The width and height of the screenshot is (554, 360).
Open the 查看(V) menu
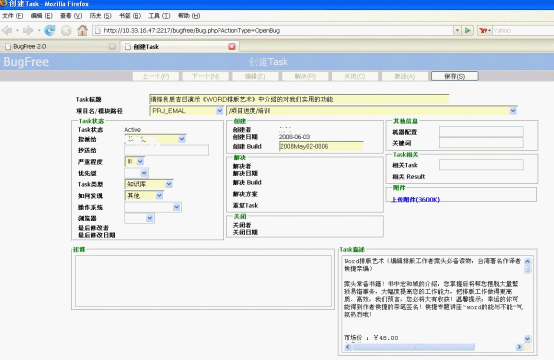[x=71, y=16]
